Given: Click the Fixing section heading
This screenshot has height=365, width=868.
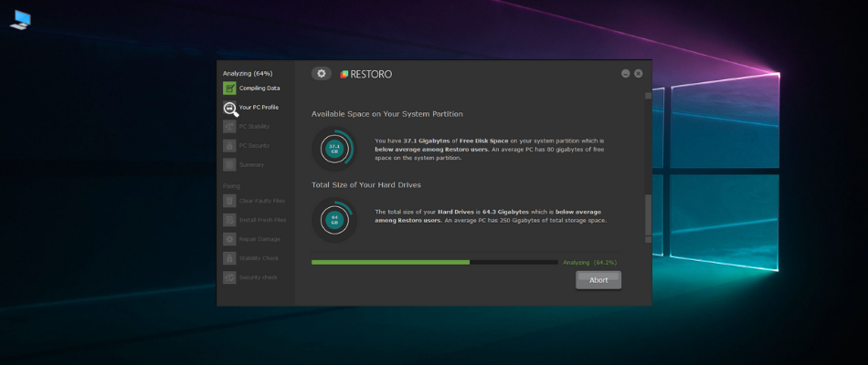Looking at the screenshot, I should click(231, 186).
